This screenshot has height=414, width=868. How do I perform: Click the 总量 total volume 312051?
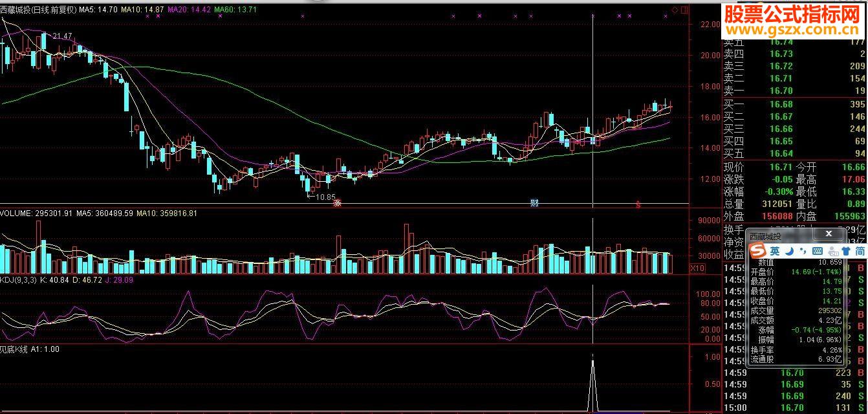(777, 204)
